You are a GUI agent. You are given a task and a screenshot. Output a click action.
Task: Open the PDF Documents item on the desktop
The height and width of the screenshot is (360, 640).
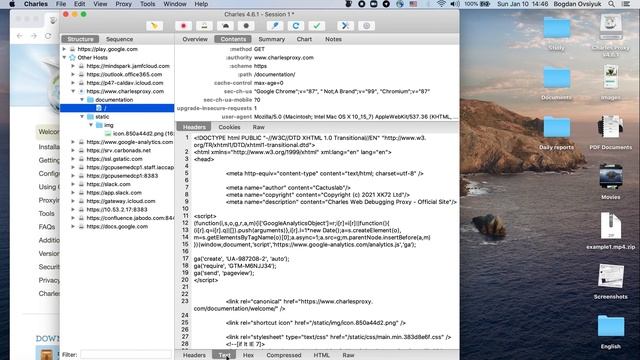coord(611,128)
